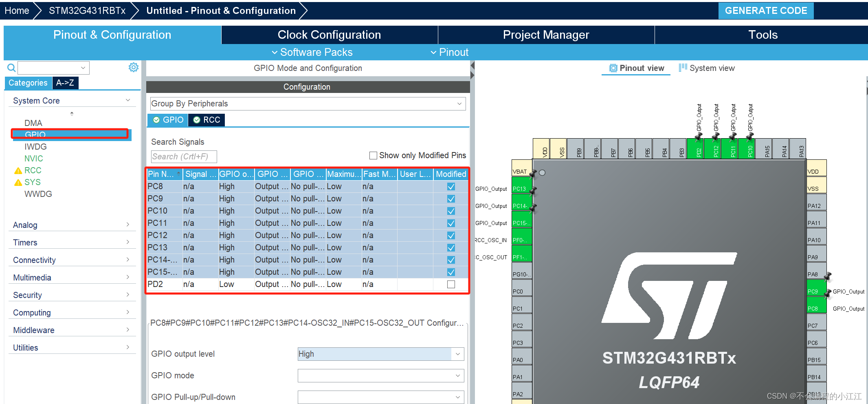Collapse the configuration panel using the left arrow
The width and height of the screenshot is (868, 404).
pyautogui.click(x=472, y=65)
